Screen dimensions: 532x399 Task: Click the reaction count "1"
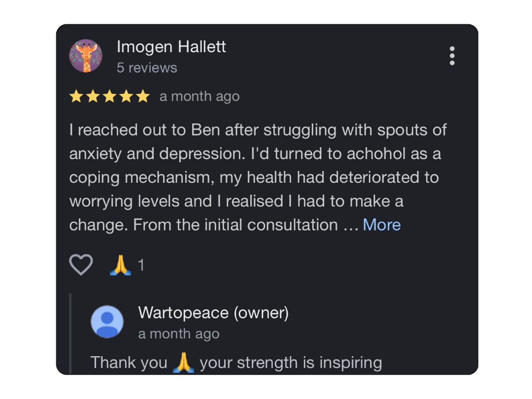click(x=141, y=266)
